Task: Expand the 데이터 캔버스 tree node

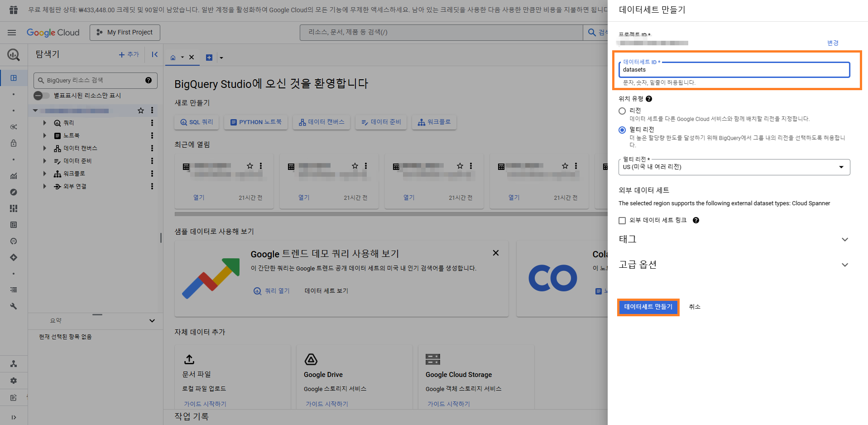Action: [x=44, y=148]
